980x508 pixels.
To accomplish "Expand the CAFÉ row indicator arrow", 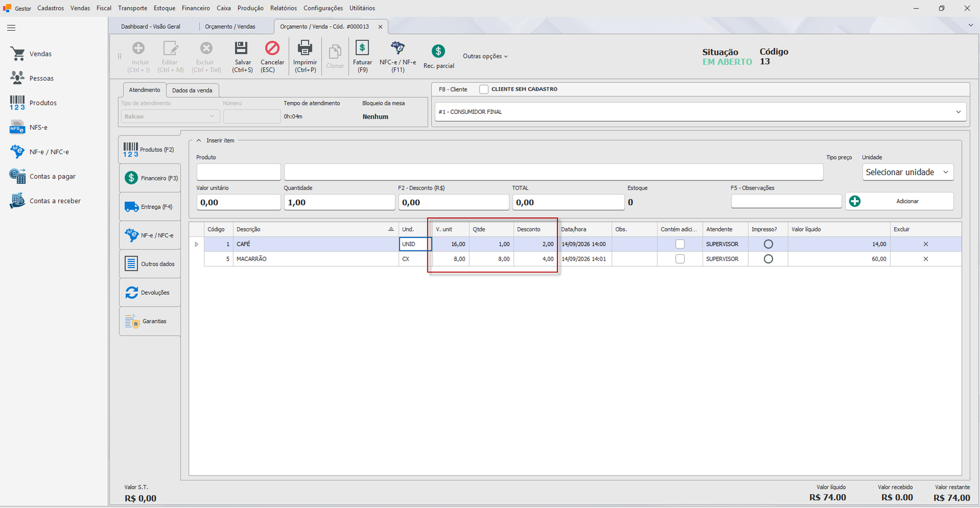I will tap(197, 244).
